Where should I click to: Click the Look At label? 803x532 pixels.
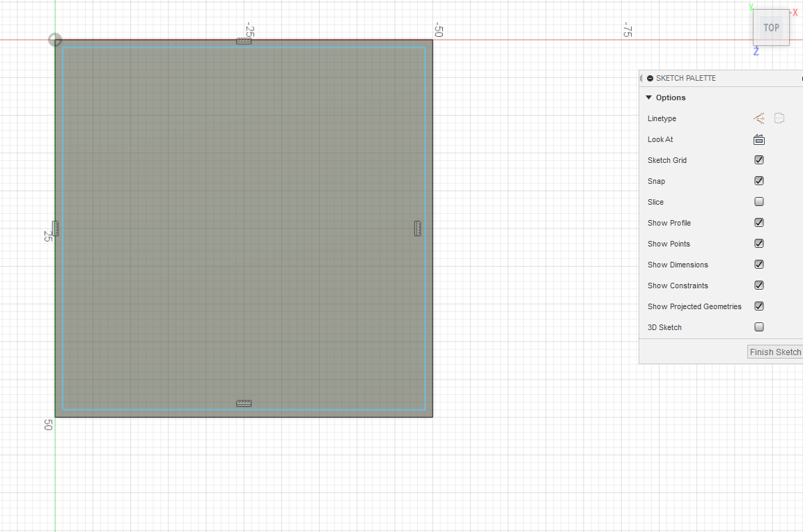[x=660, y=139]
